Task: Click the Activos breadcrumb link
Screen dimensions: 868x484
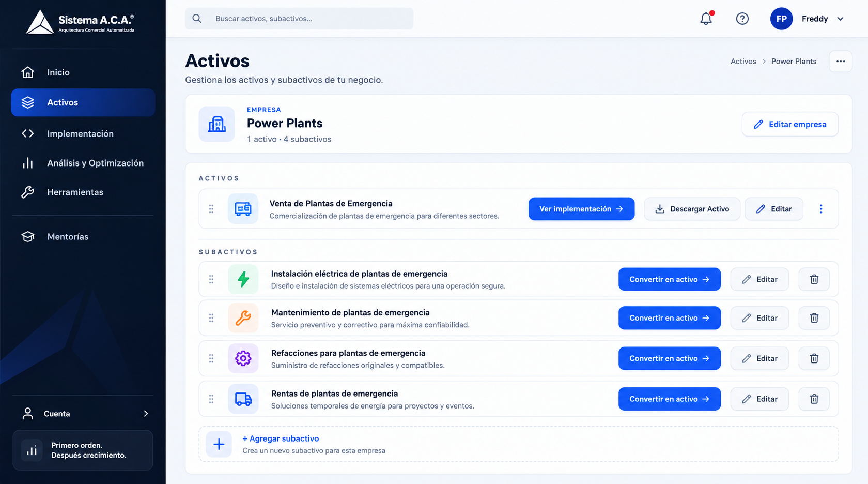Action: tap(743, 62)
